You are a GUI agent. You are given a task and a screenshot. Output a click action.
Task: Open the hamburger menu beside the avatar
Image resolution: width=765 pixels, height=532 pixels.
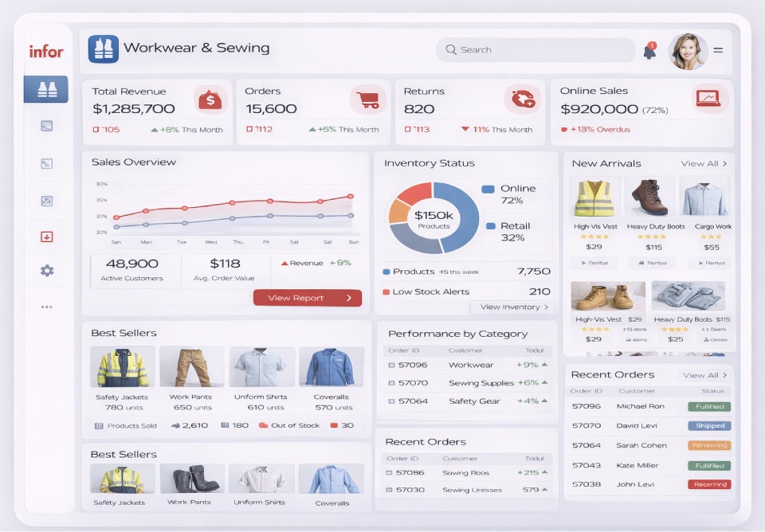[x=718, y=50]
